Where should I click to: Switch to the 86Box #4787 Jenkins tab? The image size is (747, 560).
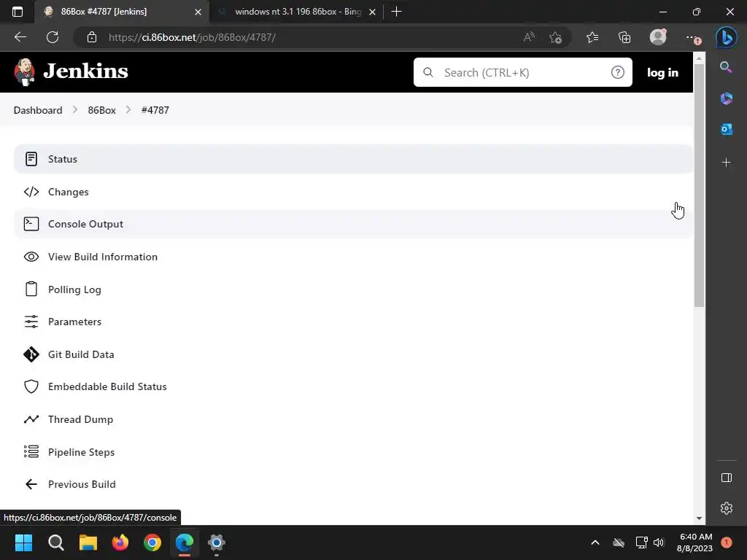122,12
